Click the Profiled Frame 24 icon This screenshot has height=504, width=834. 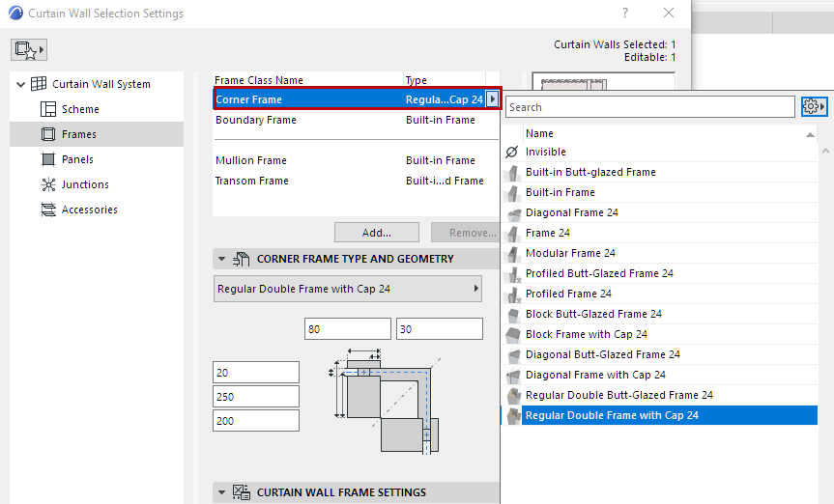pos(514,294)
